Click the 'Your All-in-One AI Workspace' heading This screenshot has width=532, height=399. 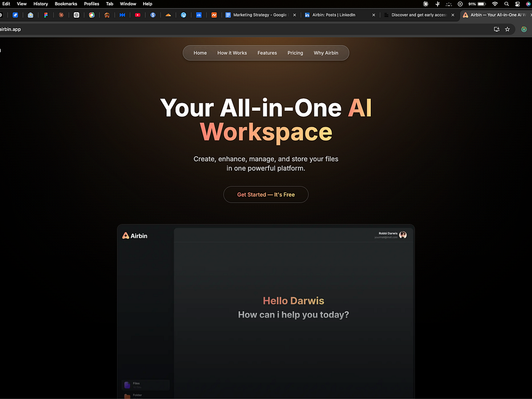click(x=266, y=120)
